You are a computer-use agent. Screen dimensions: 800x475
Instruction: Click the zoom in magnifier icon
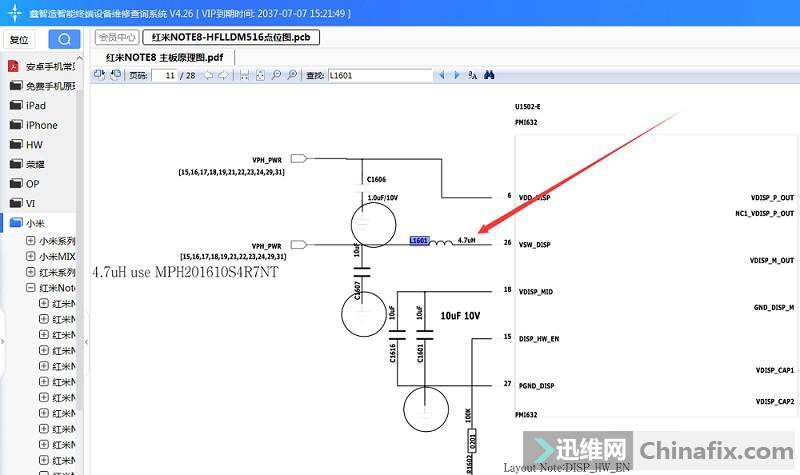pyautogui.click(x=291, y=75)
